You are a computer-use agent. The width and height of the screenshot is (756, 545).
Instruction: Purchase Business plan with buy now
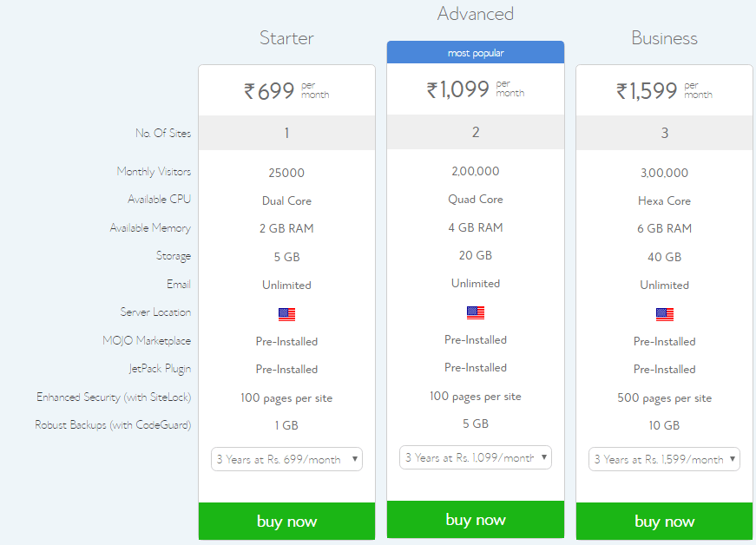(x=665, y=522)
